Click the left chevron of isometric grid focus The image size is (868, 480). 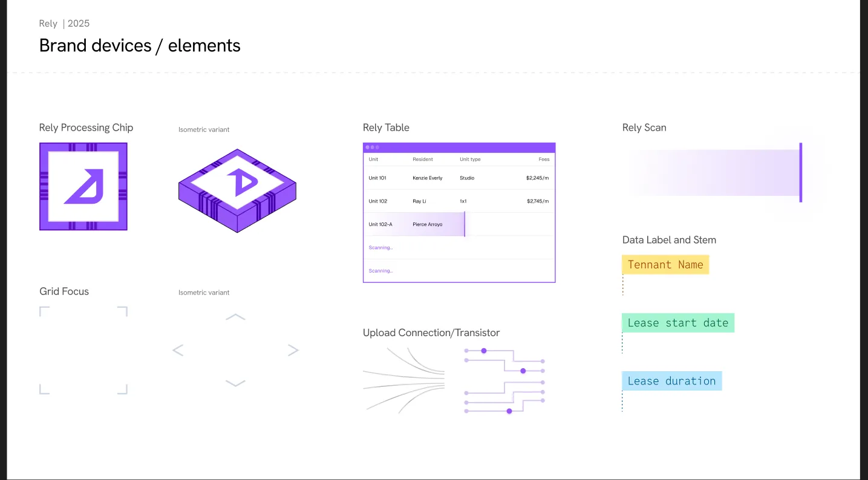(178, 350)
